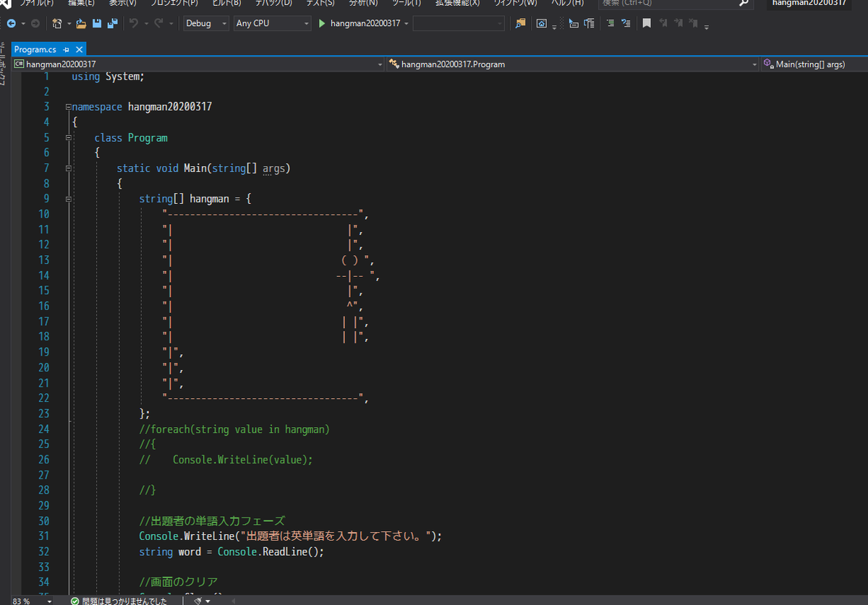Click the green check no-issues status icon
This screenshot has height=605, width=868.
(x=75, y=601)
